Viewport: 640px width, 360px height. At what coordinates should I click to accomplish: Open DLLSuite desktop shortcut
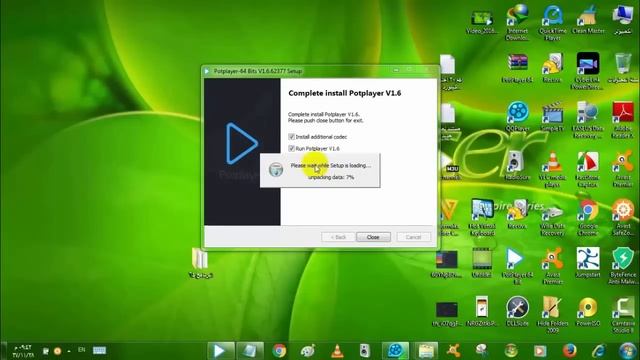(x=517, y=311)
